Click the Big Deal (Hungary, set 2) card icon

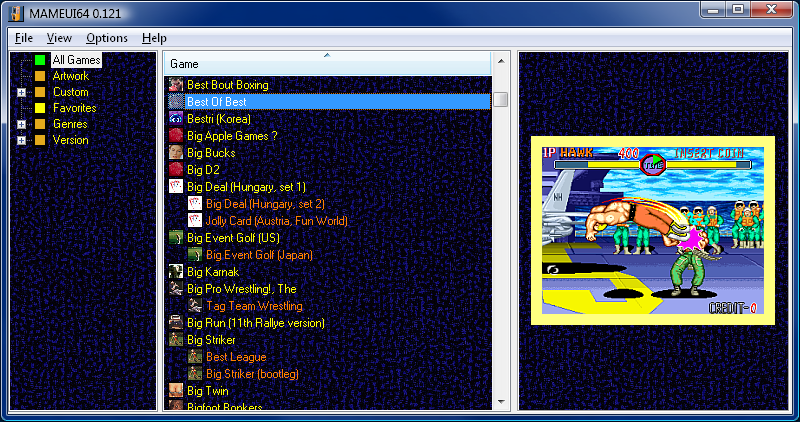195,204
